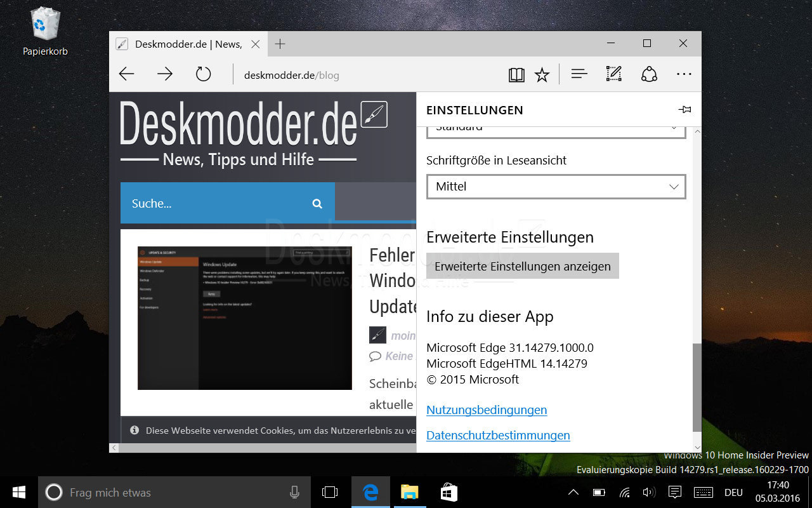Select the Deskmodder.de browser tab
Viewport: 812px width, 508px height.
[188, 44]
